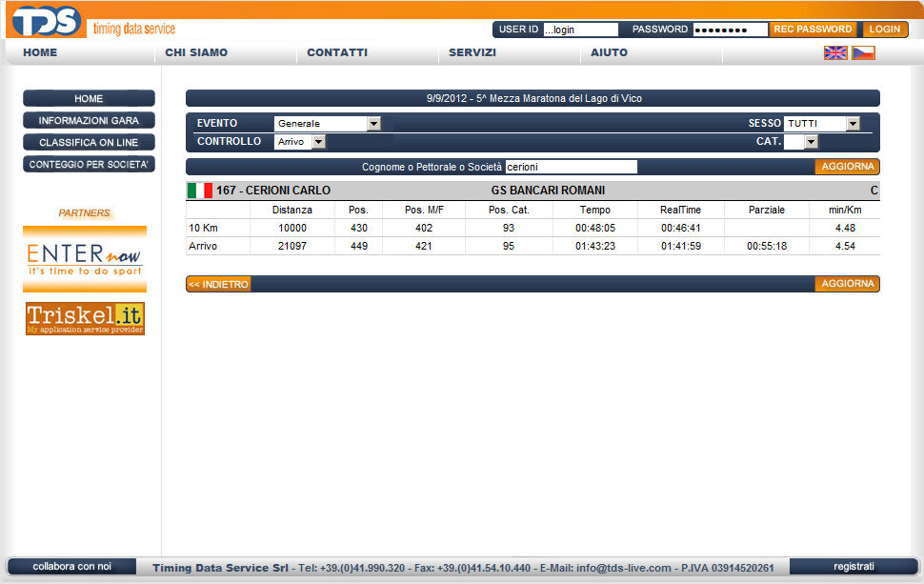Open the CONTROLLO Arrivo dropdown
Viewport: 924px width, 584px height.
point(300,142)
